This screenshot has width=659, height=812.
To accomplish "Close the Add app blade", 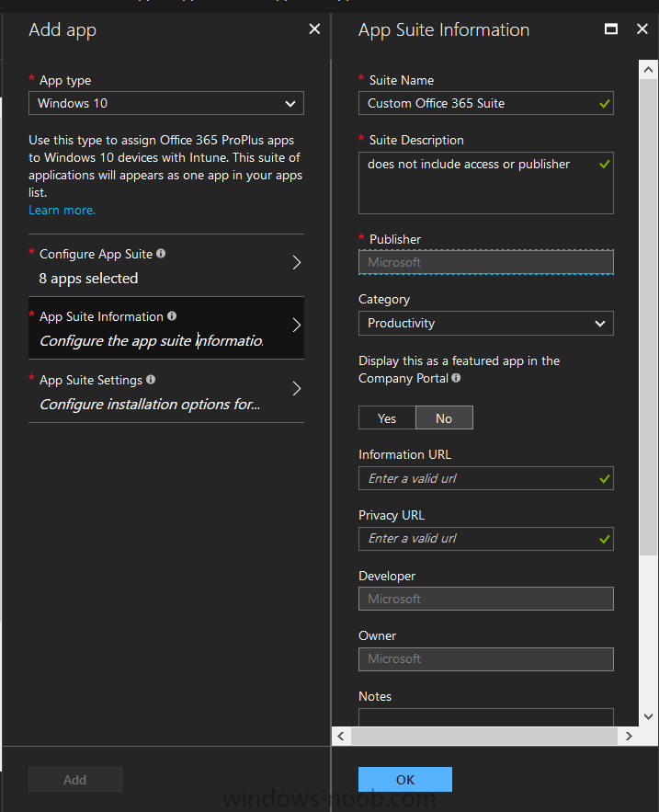I will 314,29.
